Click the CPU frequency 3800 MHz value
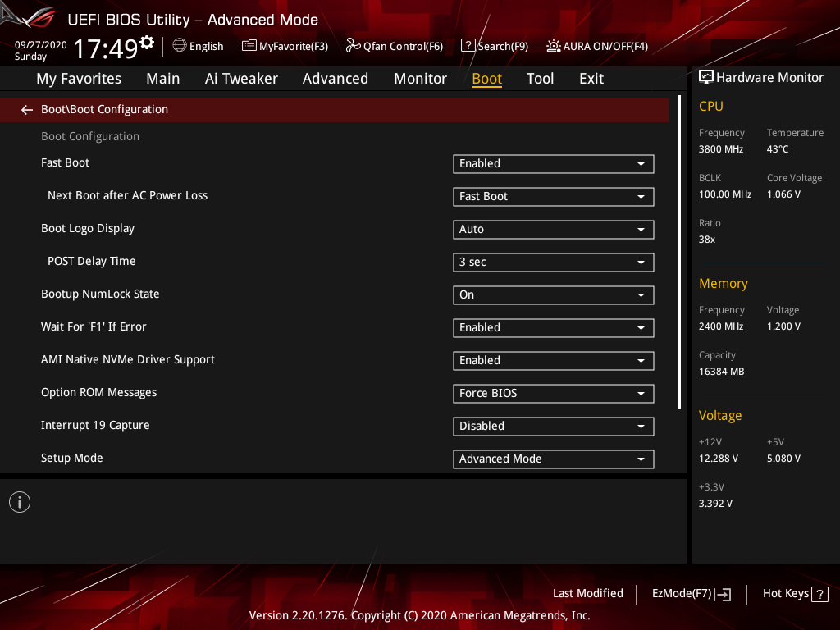Image resolution: width=840 pixels, height=630 pixels. click(720, 149)
